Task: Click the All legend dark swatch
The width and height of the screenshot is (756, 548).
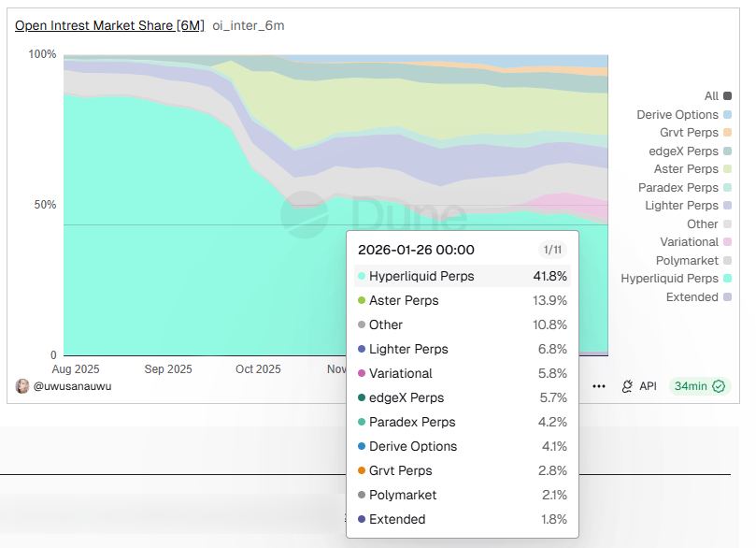Action: point(728,96)
